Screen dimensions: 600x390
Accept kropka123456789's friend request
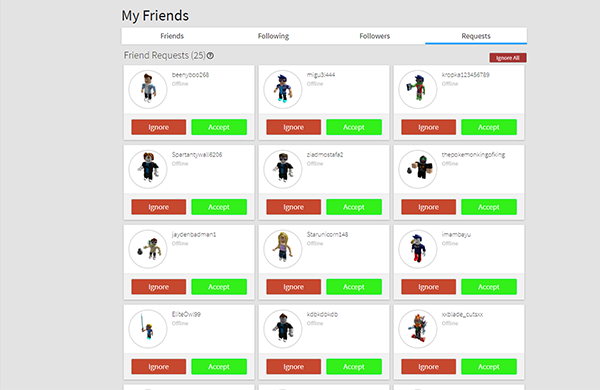pyautogui.click(x=489, y=127)
